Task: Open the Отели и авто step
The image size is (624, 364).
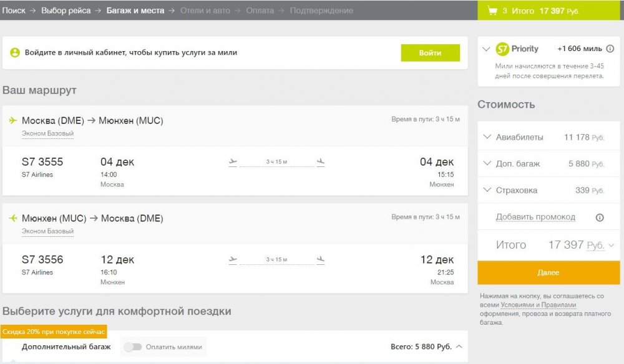Action: pyautogui.click(x=205, y=11)
